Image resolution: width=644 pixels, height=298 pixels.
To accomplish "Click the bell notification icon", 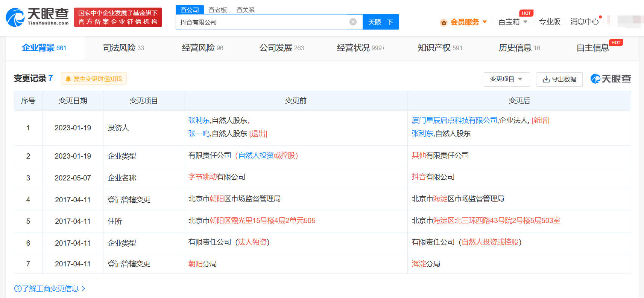I will [68, 79].
